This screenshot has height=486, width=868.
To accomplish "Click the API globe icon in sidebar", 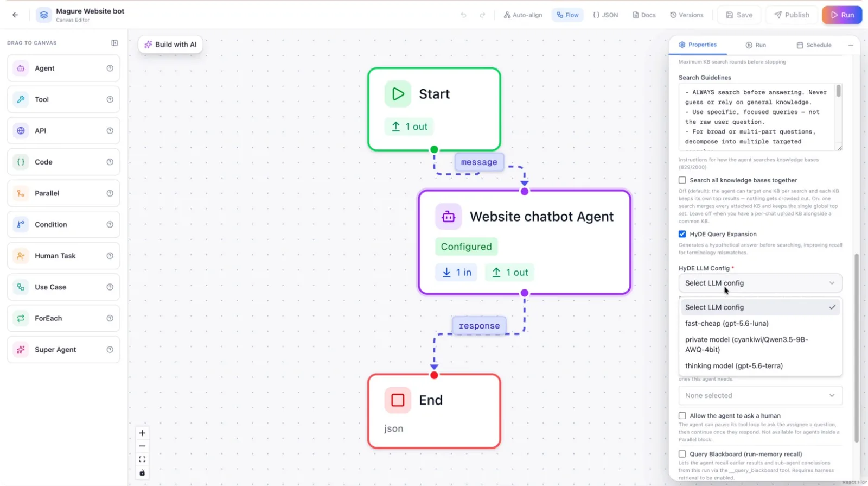I will click(x=21, y=131).
